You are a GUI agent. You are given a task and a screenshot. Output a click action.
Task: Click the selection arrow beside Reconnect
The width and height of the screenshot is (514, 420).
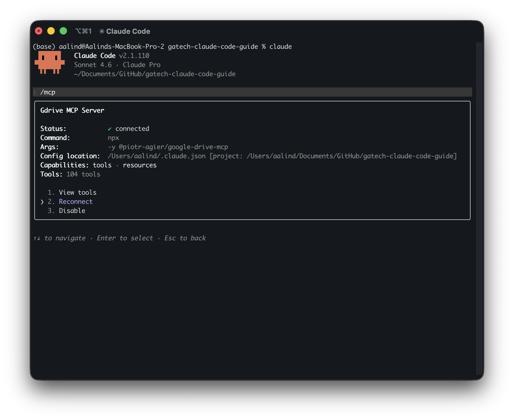click(42, 202)
